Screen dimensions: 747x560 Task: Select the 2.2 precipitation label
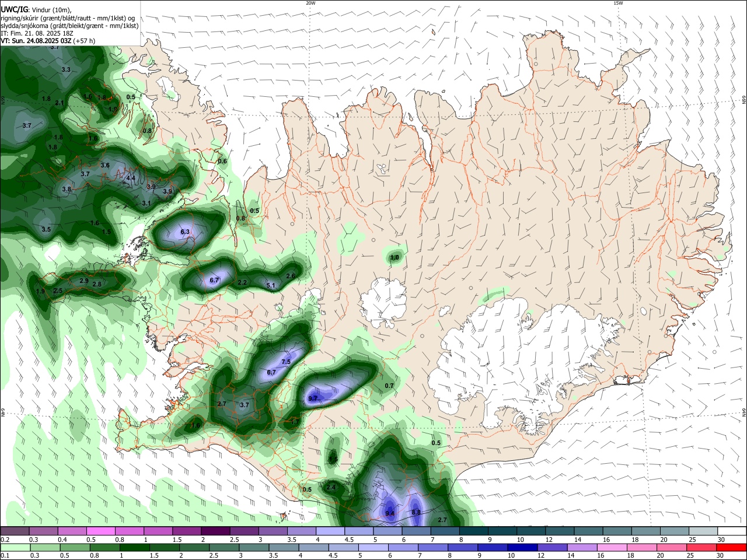pos(243,282)
